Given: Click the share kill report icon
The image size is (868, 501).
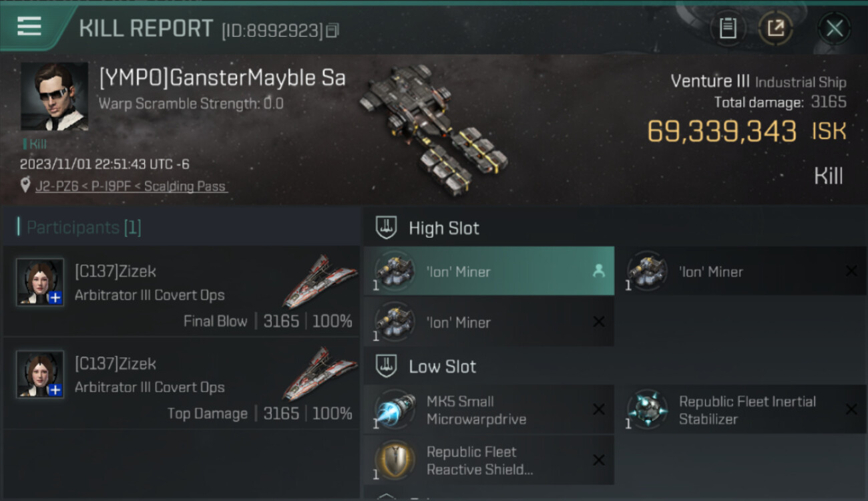Looking at the screenshot, I should pos(776,28).
